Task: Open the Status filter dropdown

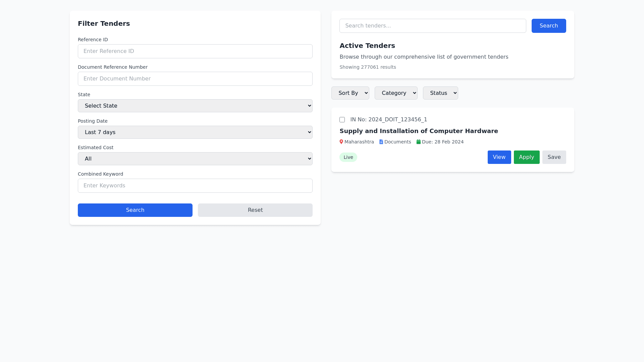Action: pos(440,93)
